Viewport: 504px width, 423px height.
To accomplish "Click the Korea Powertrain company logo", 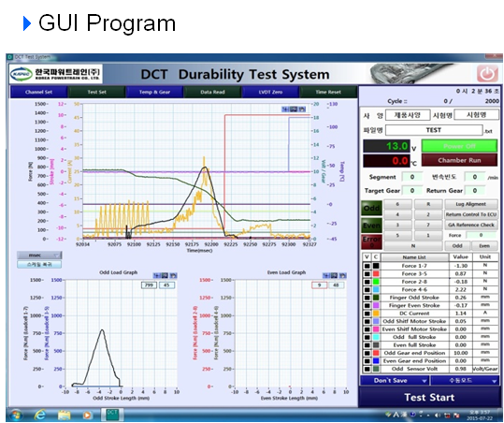I will pos(55,74).
